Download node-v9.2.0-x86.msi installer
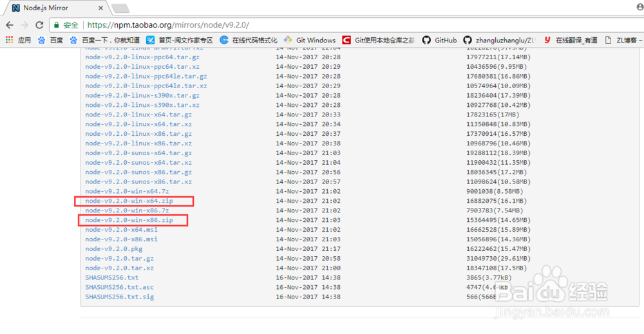The image size is (644, 334). [x=122, y=239]
